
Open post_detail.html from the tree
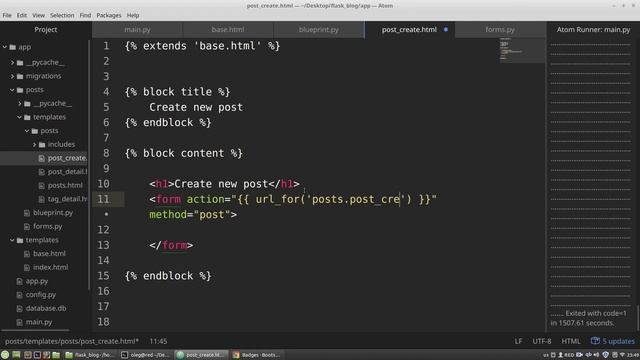[67, 172]
